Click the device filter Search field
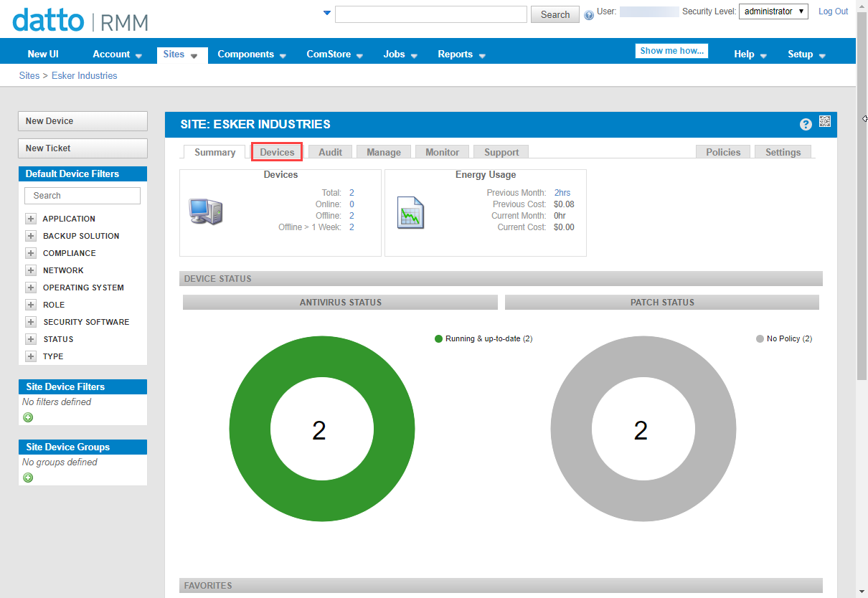The height and width of the screenshot is (598, 868). click(x=82, y=196)
